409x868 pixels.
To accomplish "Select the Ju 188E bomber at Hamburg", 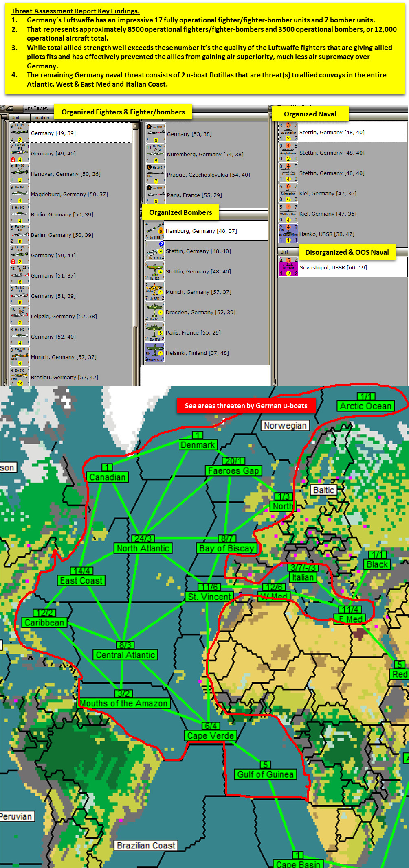I will 155,230.
